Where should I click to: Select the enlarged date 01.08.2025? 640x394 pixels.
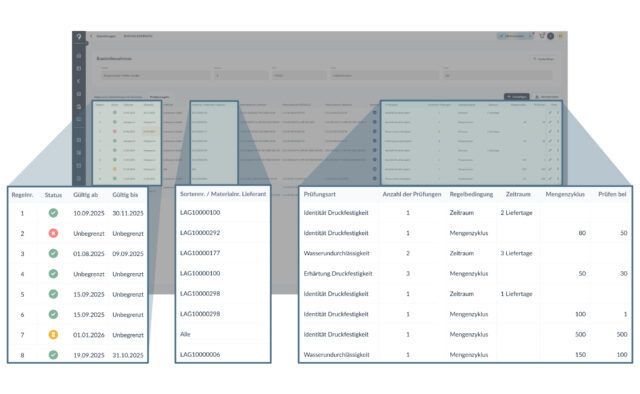click(89, 254)
